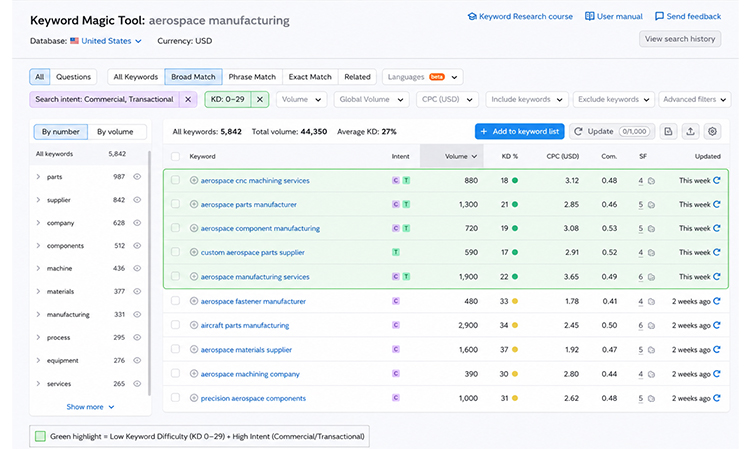Remove the Search intent filter with X
The width and height of the screenshot is (750, 450).
(x=188, y=99)
